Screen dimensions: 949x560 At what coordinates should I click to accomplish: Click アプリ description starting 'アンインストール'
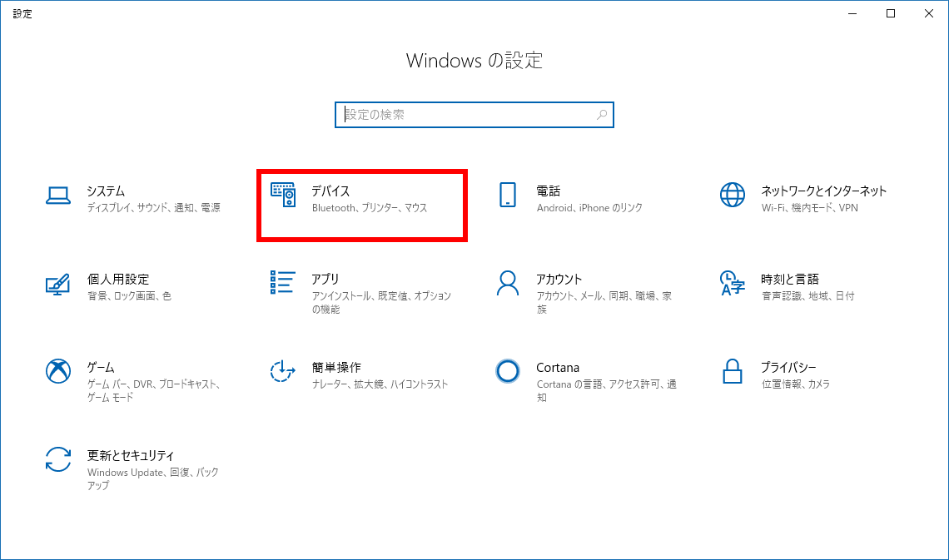click(381, 302)
